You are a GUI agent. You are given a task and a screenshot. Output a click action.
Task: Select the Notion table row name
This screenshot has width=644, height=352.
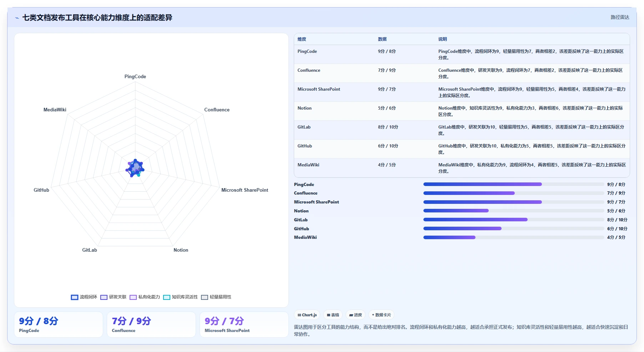click(305, 108)
